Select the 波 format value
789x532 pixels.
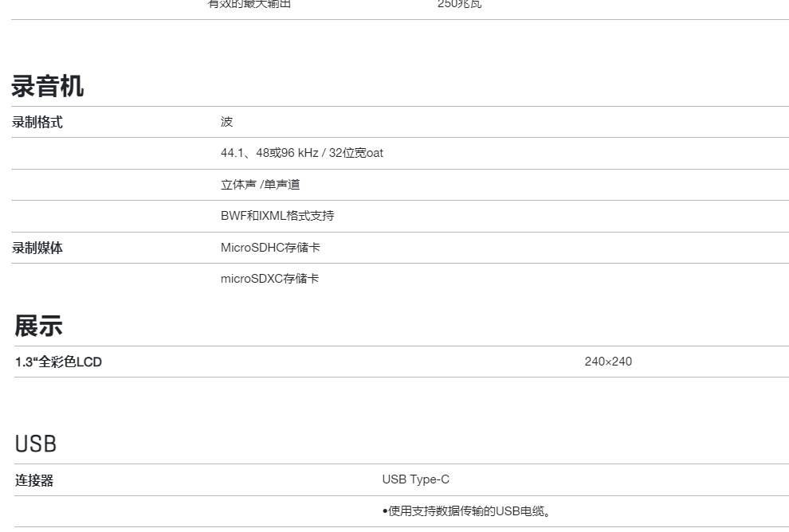tap(227, 122)
